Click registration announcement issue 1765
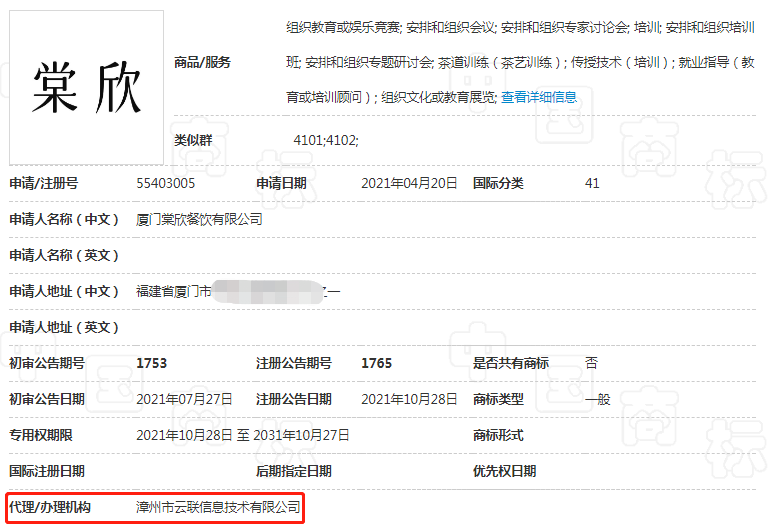Screen dimensions: 776x525 point(377,363)
